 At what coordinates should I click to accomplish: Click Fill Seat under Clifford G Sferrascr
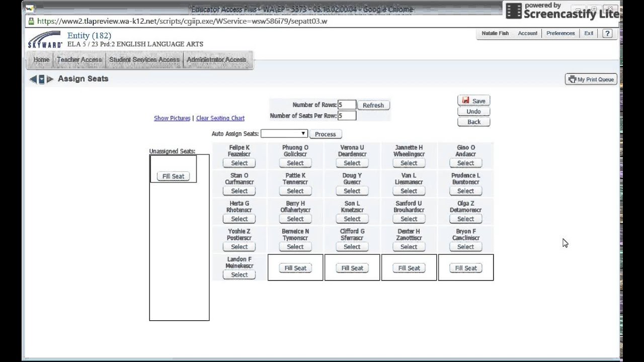tap(352, 268)
